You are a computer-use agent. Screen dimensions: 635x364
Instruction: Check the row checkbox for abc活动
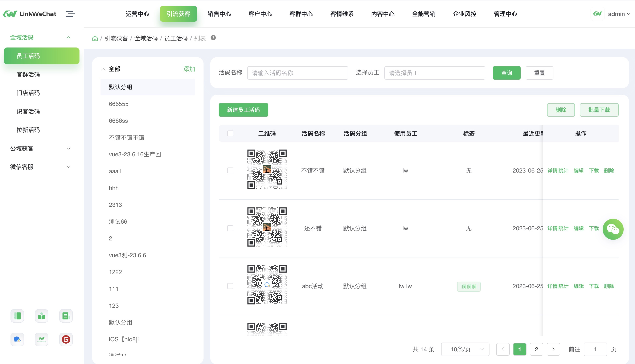click(x=230, y=286)
